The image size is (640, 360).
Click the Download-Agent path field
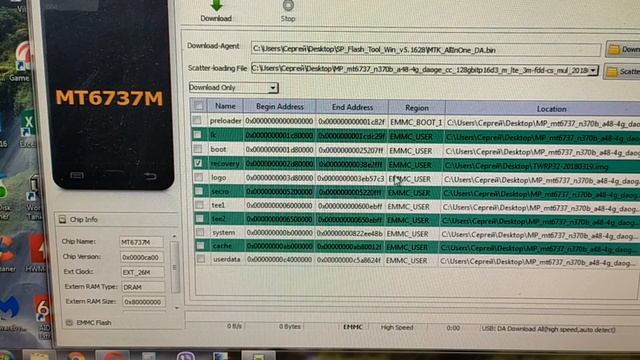(426, 50)
